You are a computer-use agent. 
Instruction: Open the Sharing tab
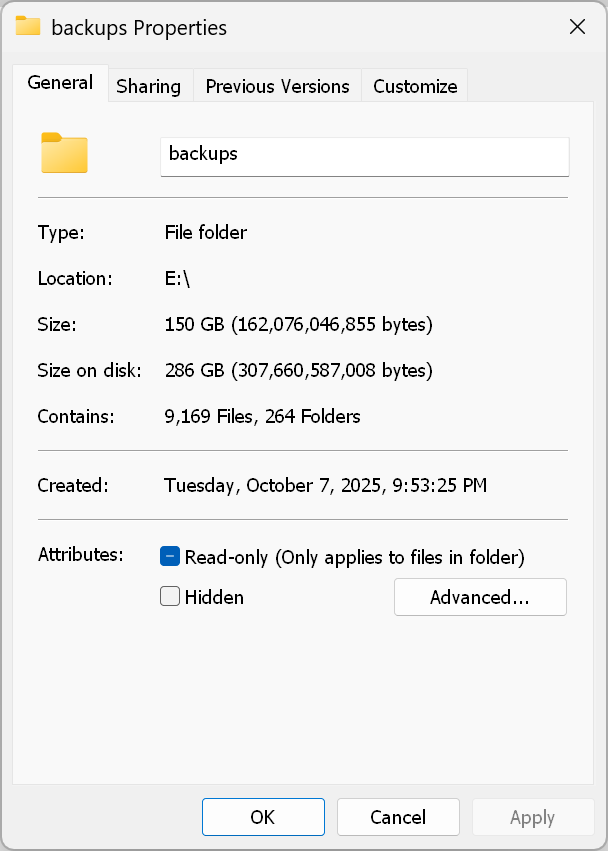148,86
